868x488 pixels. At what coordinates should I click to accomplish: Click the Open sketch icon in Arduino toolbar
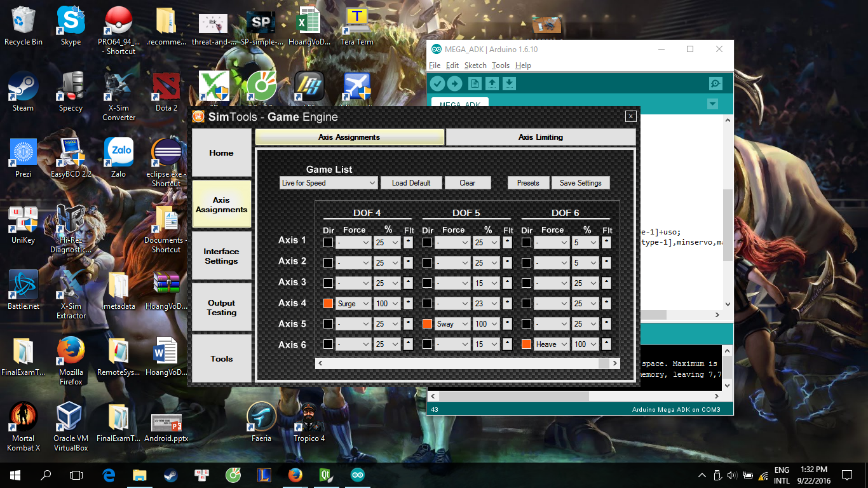click(492, 83)
